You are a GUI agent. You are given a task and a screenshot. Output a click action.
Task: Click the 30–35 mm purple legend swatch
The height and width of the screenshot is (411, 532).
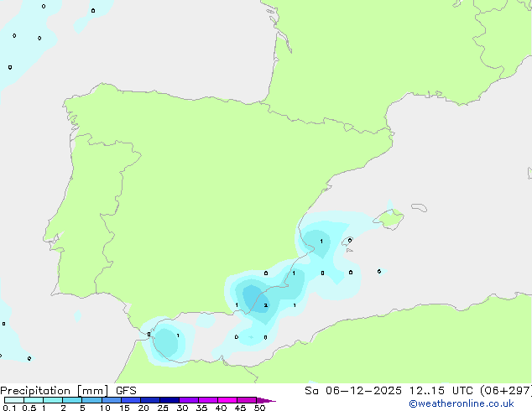click(189, 400)
